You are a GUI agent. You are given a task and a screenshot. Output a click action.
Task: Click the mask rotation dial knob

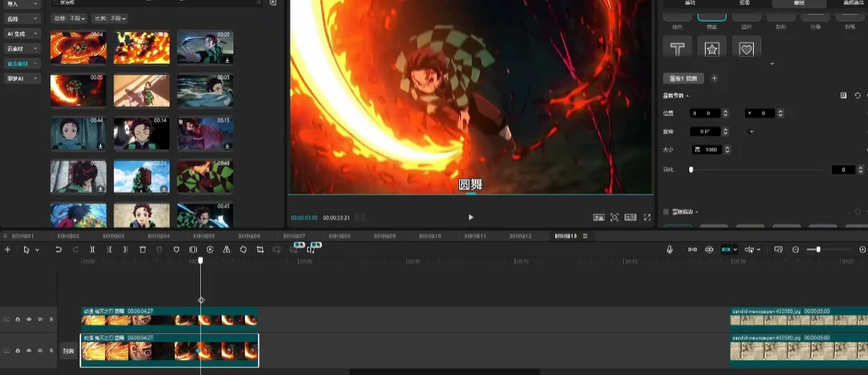(x=751, y=132)
